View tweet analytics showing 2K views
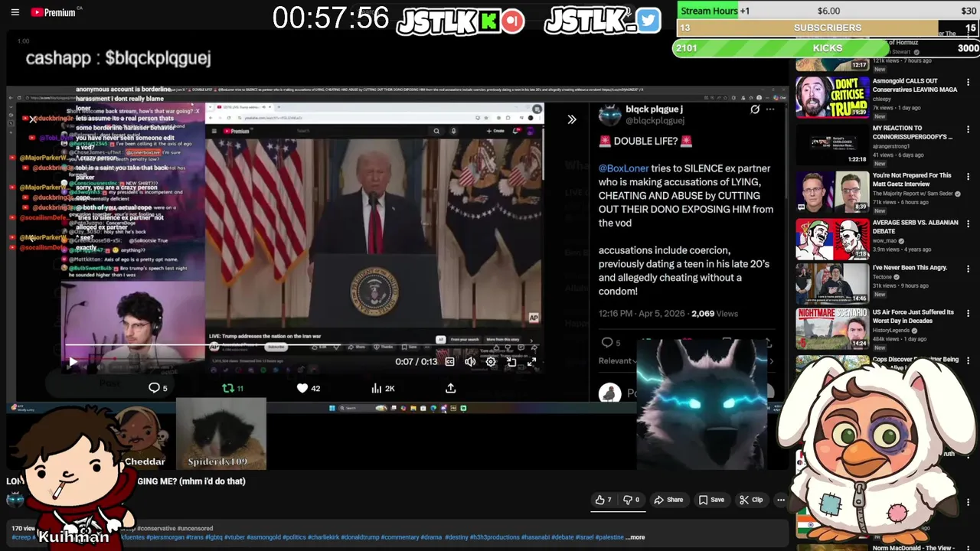Viewport: 980px width, 551px height. coord(383,388)
